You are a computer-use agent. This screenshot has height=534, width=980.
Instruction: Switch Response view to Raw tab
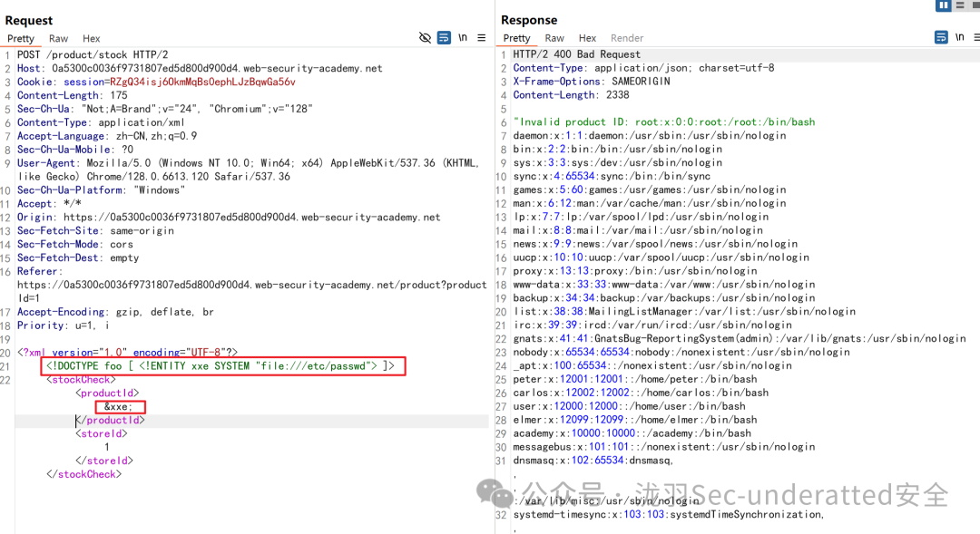pyautogui.click(x=554, y=38)
